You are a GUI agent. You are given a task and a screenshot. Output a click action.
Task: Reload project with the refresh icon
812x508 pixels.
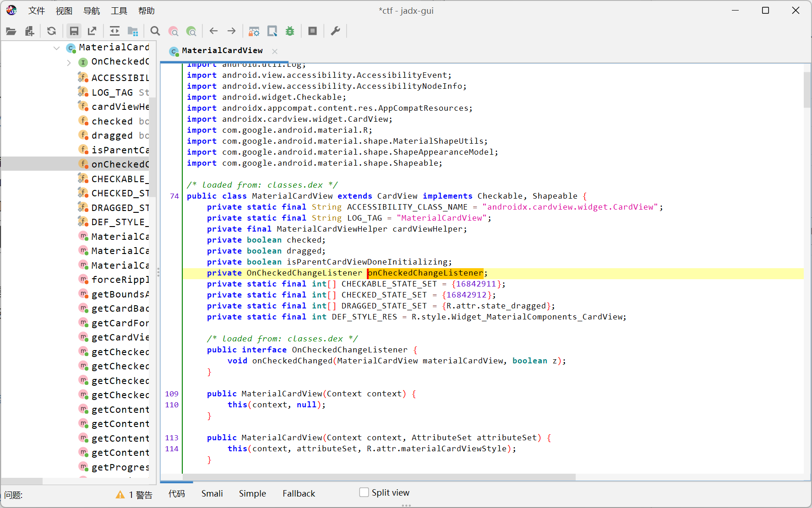(x=52, y=31)
